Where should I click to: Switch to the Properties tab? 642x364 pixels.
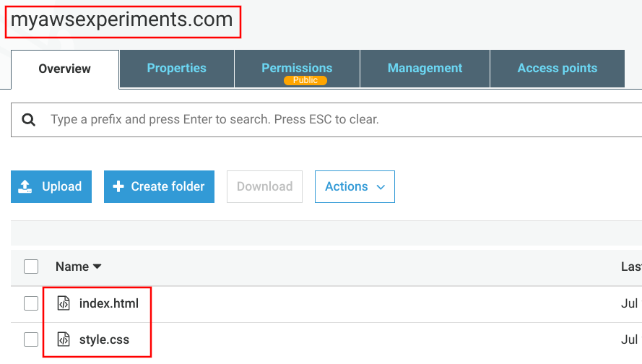point(176,69)
